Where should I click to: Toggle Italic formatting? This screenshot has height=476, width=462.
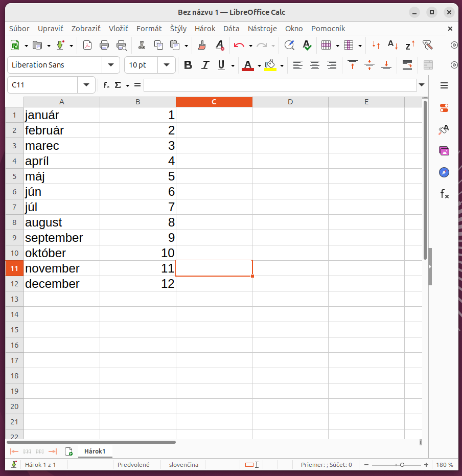205,65
